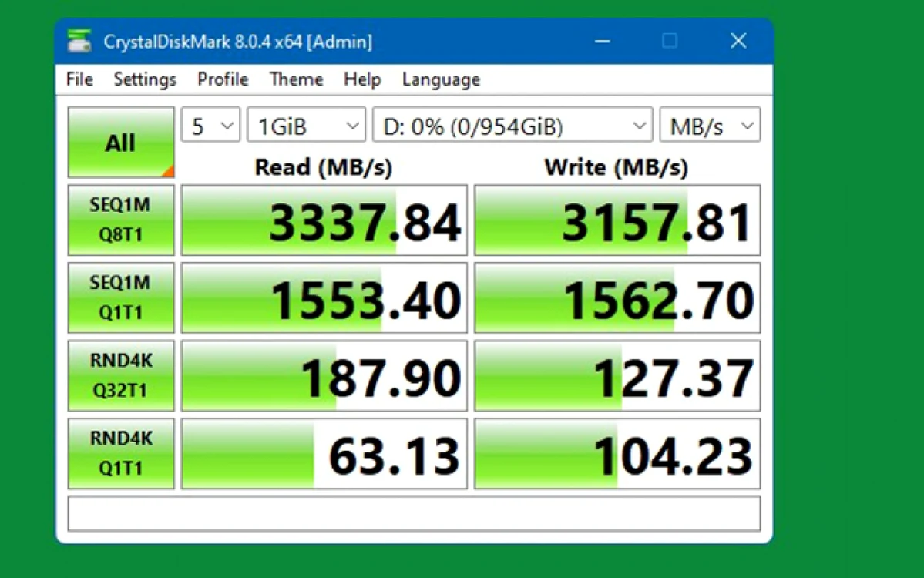Screen dimensions: 924x578
Task: Open the Settings menu
Action: pyautogui.click(x=145, y=79)
